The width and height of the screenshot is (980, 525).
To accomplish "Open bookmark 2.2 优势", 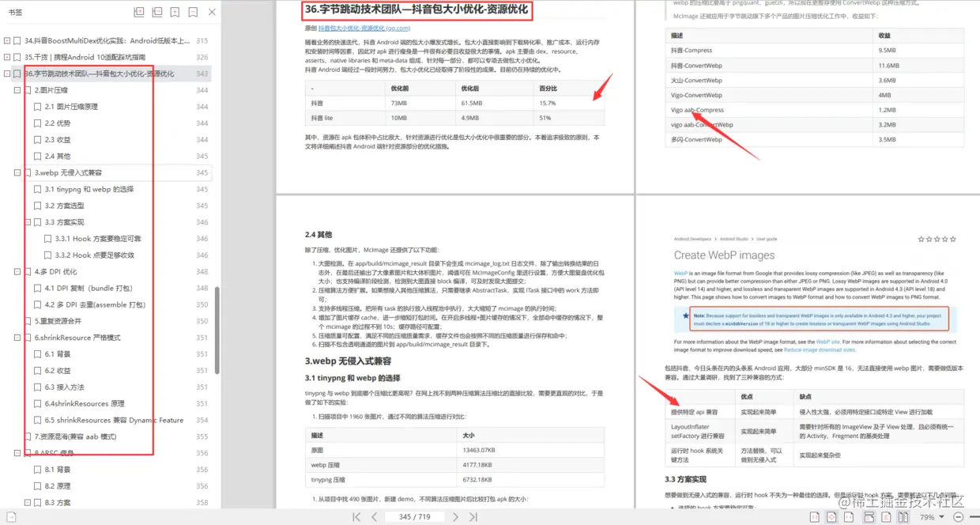I will pyautogui.click(x=58, y=123).
